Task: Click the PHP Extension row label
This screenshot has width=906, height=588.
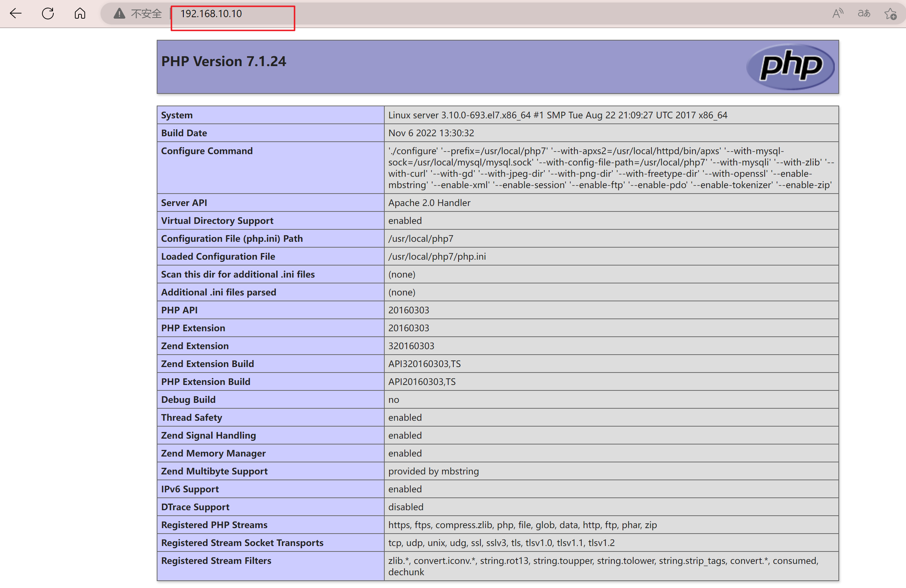Action: (x=193, y=328)
